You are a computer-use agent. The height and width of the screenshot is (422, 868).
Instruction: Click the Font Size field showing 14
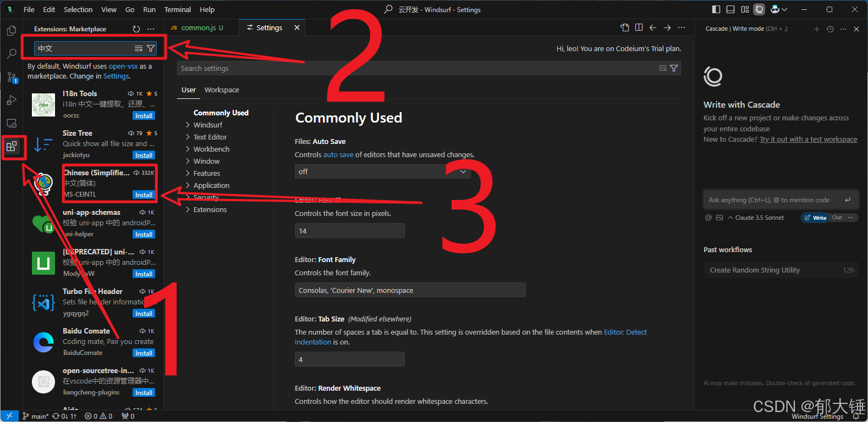pyautogui.click(x=350, y=231)
